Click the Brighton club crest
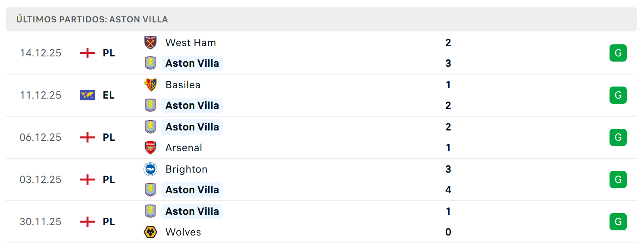The image size is (644, 251). point(150,169)
